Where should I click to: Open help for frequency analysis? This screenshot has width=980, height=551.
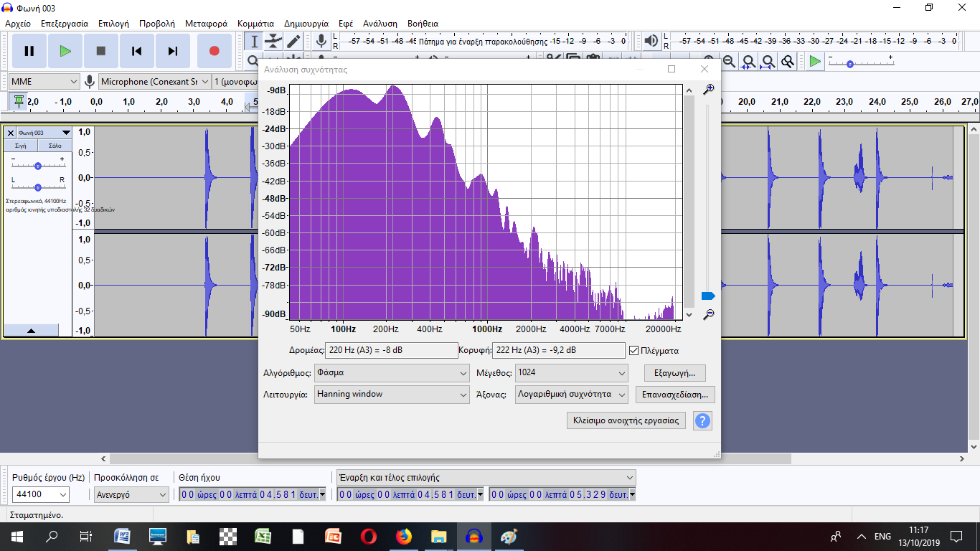click(702, 421)
